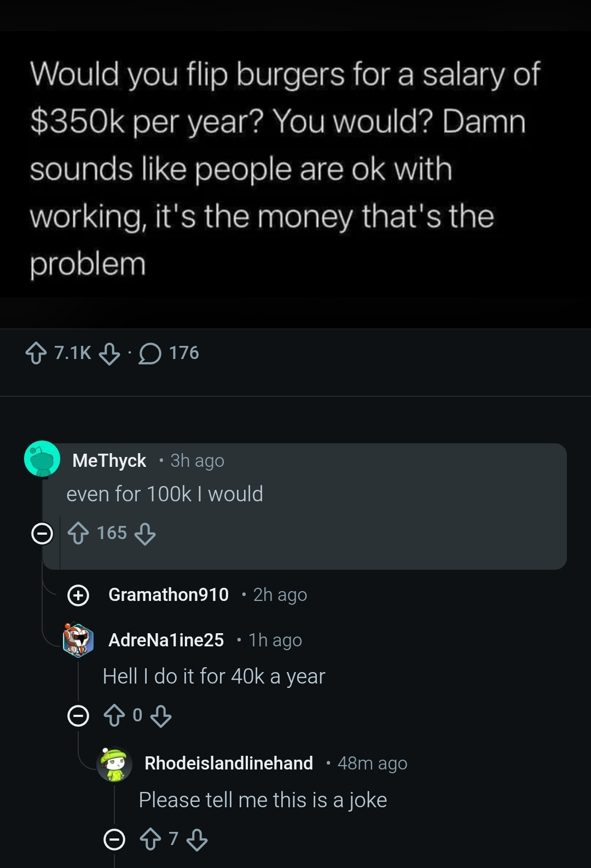The height and width of the screenshot is (868, 591).
Task: Upvote MeThyck's comment
Action: pos(78,533)
